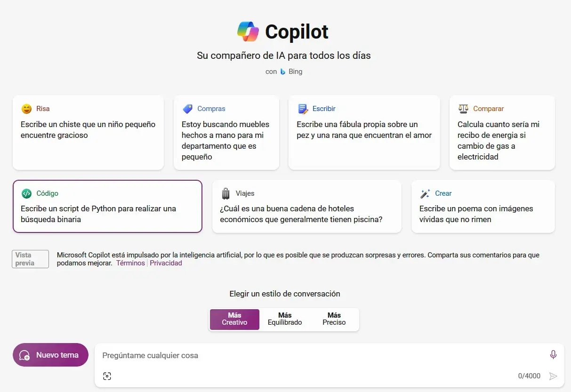Image resolution: width=571 pixels, height=392 pixels.
Task: Click the colorful Copilot logo
Action: (248, 32)
